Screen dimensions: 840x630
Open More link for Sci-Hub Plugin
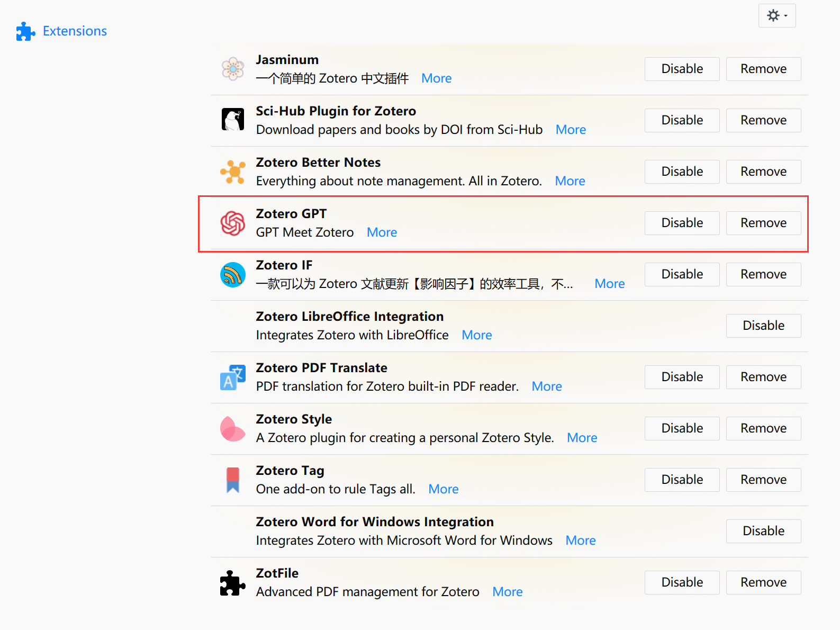571,130
